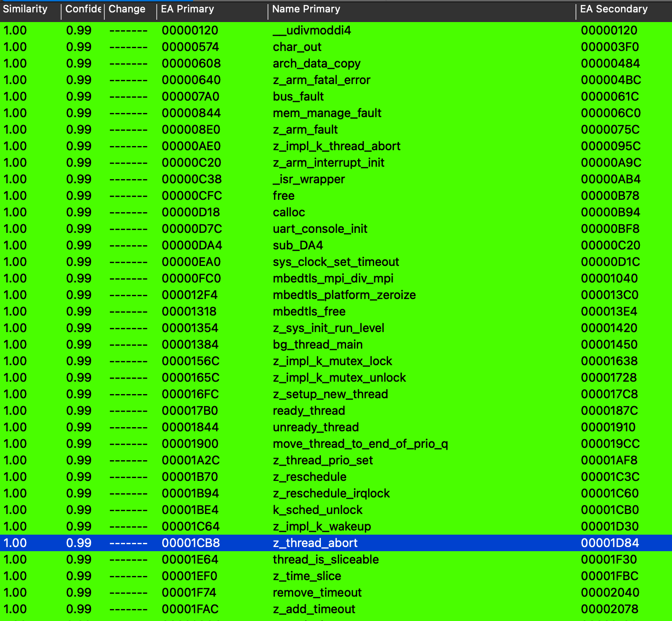Click the Confidence column header

(83, 9)
